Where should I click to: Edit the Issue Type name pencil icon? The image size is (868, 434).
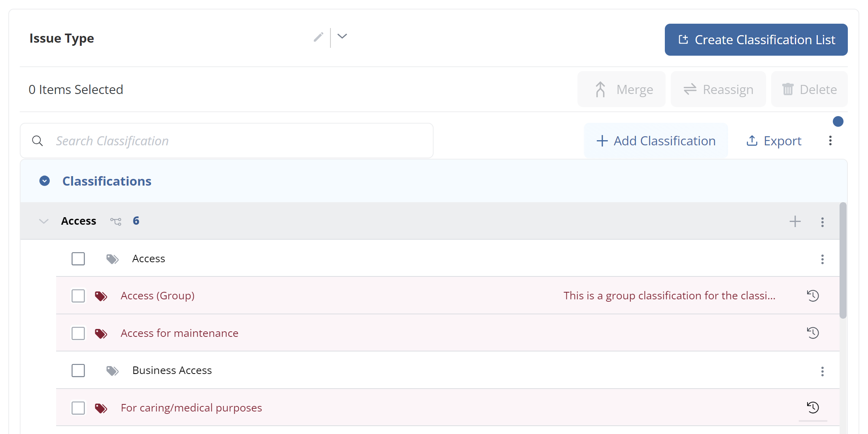click(x=319, y=37)
